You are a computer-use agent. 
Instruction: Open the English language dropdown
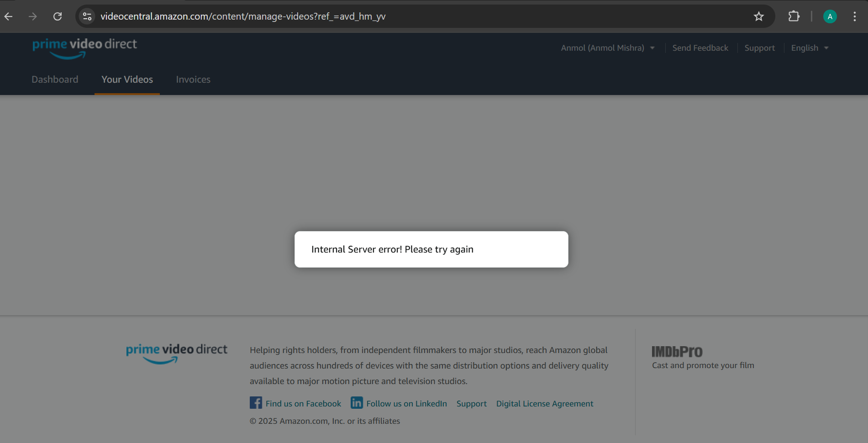809,48
